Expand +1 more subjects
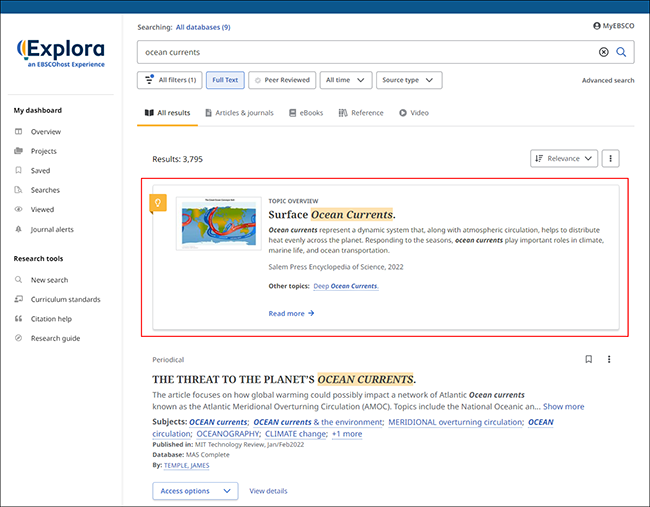This screenshot has width=650, height=507. [x=347, y=434]
